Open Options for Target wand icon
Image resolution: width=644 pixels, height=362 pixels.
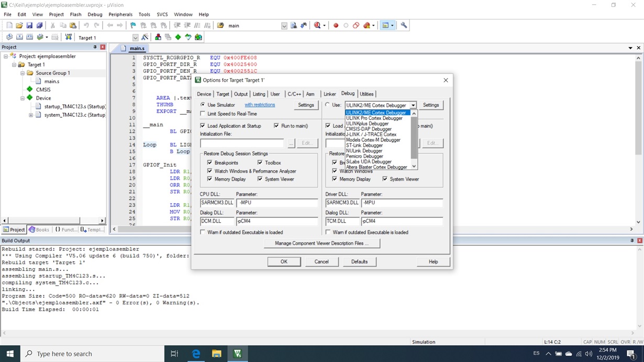(x=145, y=37)
